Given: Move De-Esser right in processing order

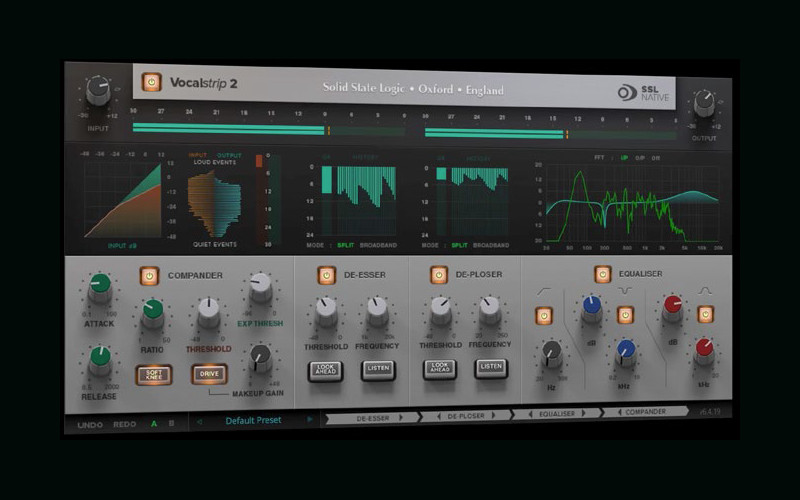Looking at the screenshot, I should coord(401,417).
